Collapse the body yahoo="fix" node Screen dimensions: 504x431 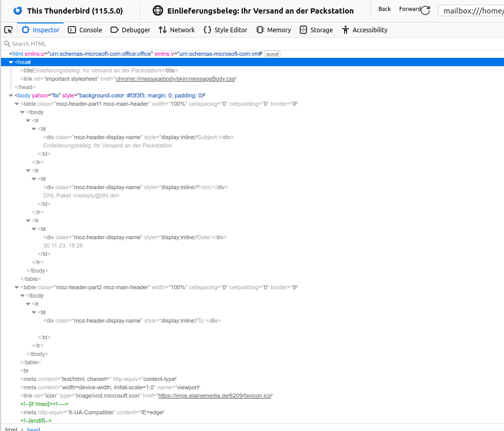11,95
